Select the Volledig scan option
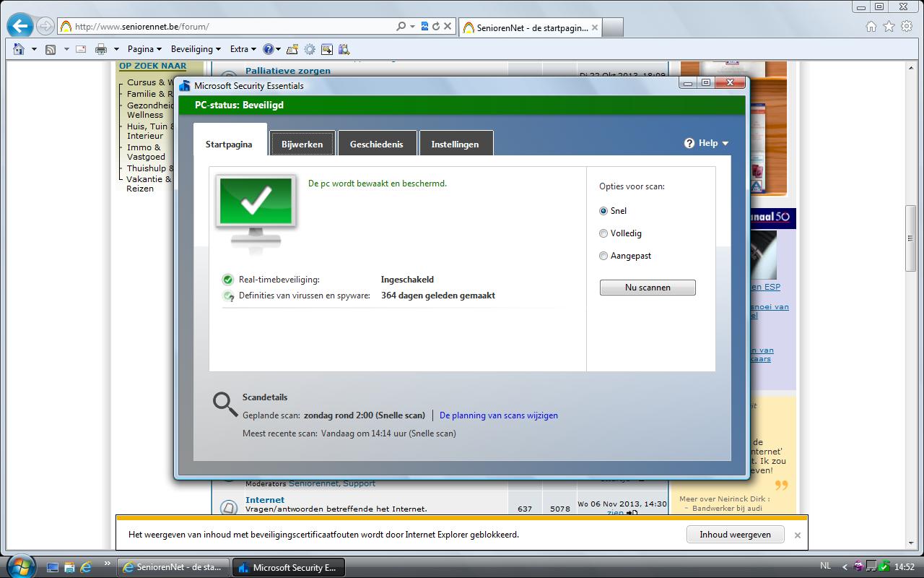 tap(603, 233)
